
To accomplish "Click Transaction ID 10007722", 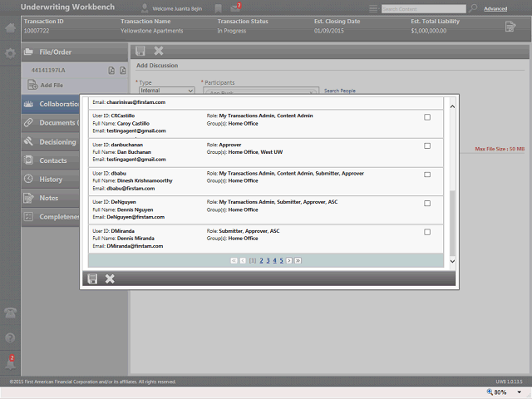I will click(x=37, y=31).
